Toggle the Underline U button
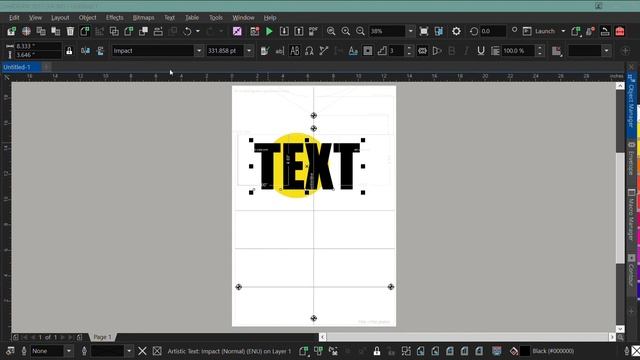Image resolution: width=640 pixels, height=360 pixels. point(481,51)
